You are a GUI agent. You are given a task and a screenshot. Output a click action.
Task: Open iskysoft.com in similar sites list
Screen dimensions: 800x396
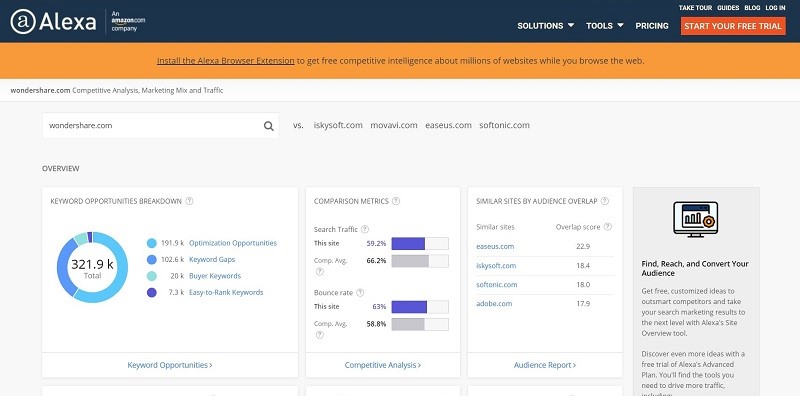(496, 266)
